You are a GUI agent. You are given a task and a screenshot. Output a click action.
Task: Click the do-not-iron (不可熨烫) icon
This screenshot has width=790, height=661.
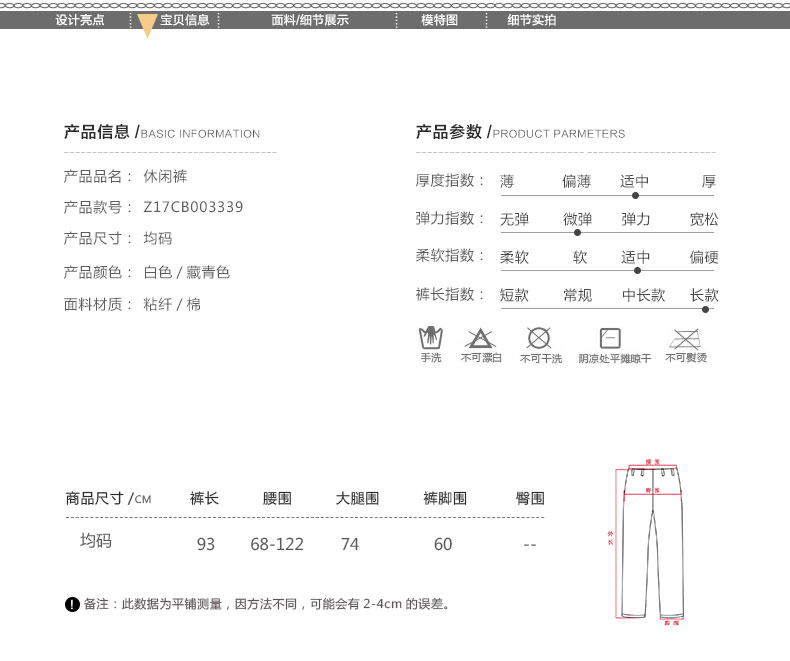point(685,337)
